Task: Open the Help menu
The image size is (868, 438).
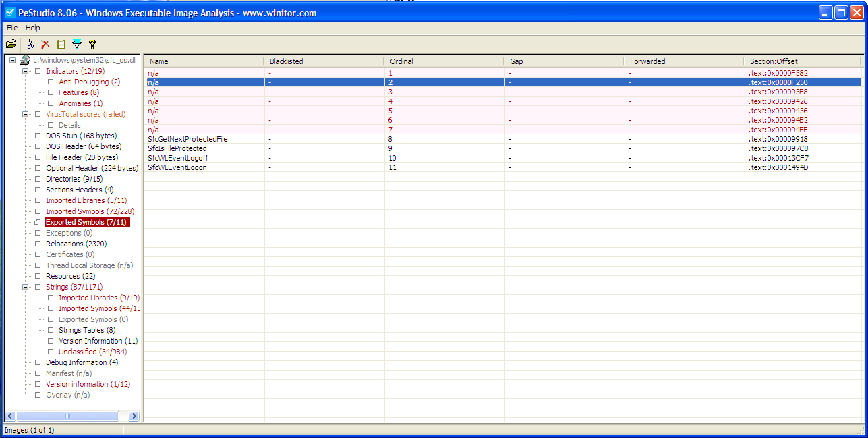Action: coord(33,28)
